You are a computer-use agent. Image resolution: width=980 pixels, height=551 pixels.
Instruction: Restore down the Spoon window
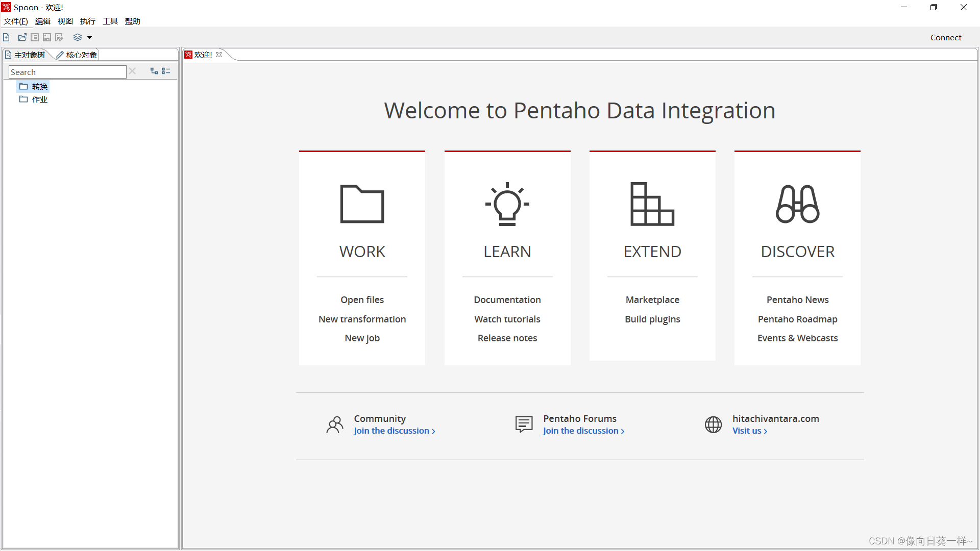click(x=934, y=7)
